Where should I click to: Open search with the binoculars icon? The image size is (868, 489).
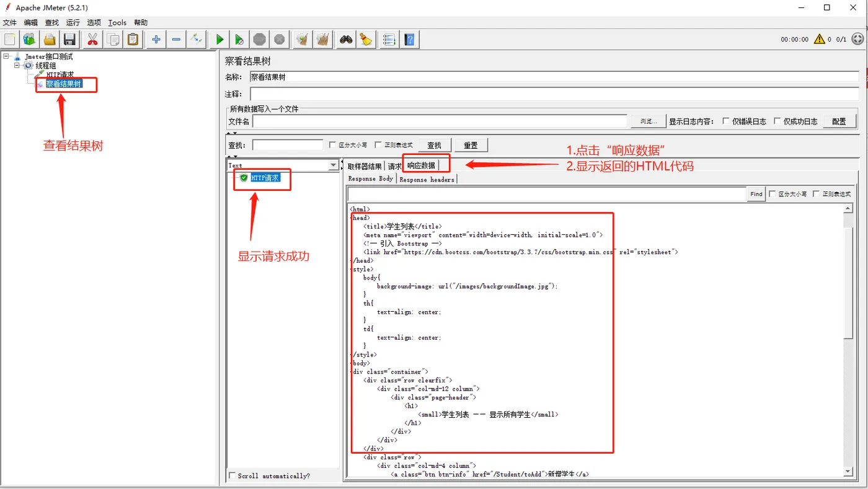(x=346, y=40)
